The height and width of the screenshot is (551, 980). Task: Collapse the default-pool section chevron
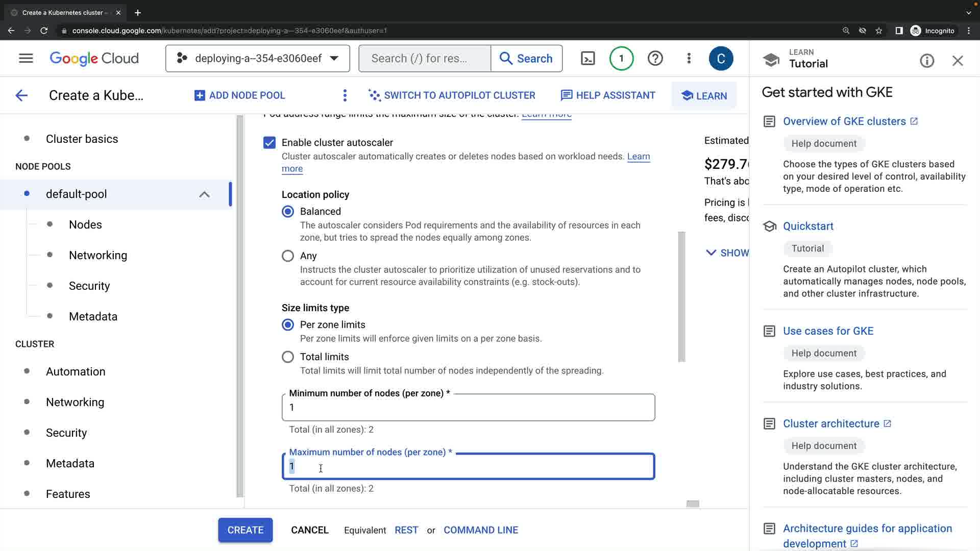(x=204, y=194)
